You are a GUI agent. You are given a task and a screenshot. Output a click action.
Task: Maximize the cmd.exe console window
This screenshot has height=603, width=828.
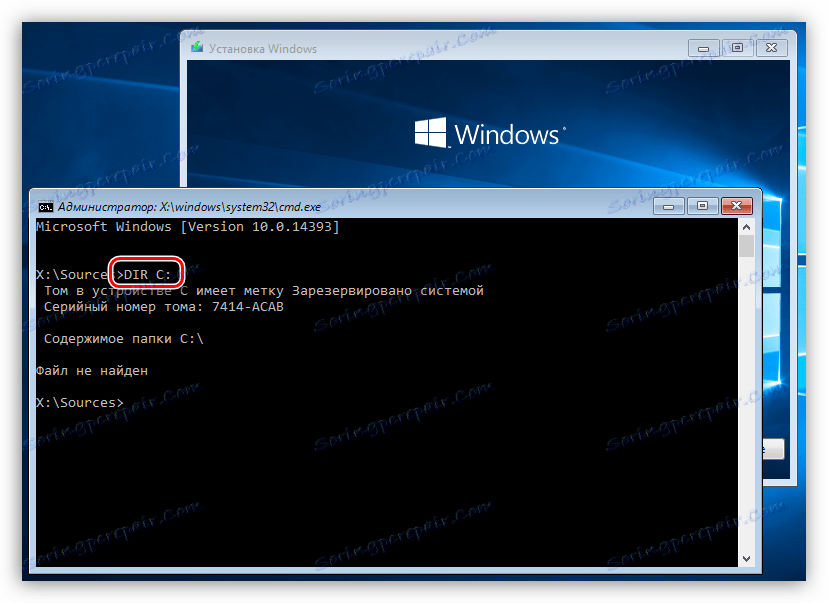point(702,205)
